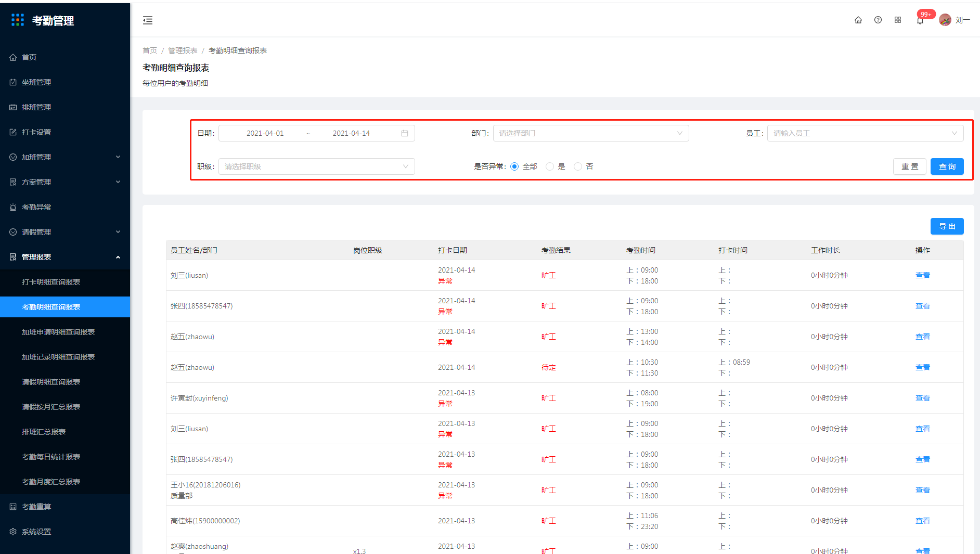Collapse the 管理报表 submenu chevron
The image size is (980, 554).
(x=118, y=257)
